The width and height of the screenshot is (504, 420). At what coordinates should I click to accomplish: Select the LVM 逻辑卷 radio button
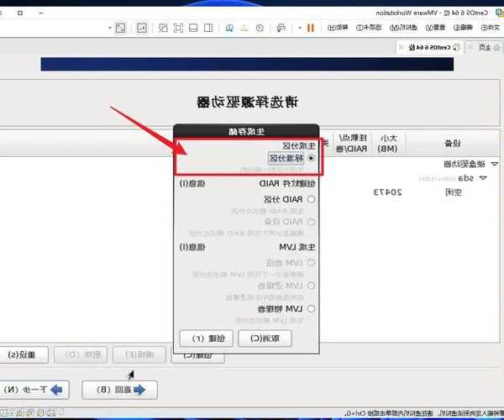(311, 286)
